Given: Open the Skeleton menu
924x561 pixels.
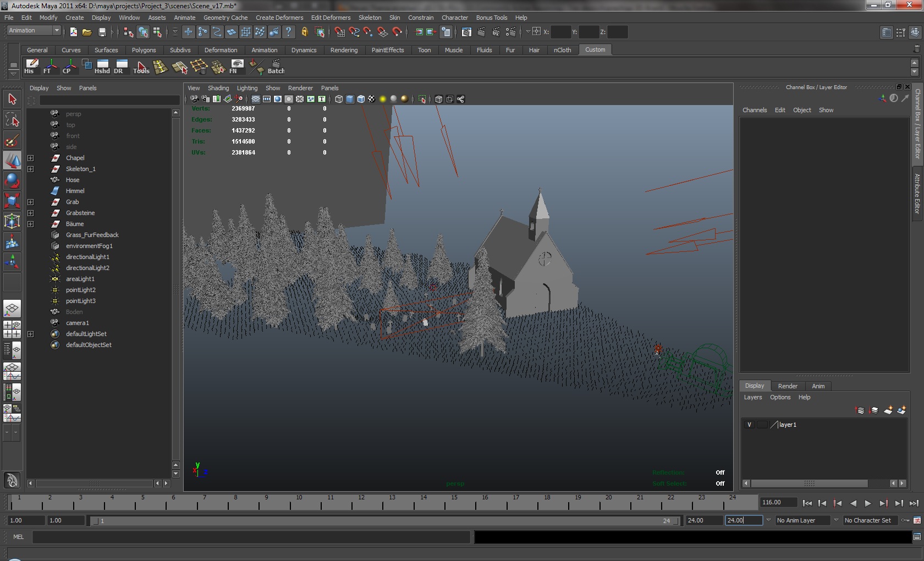Looking at the screenshot, I should (370, 18).
